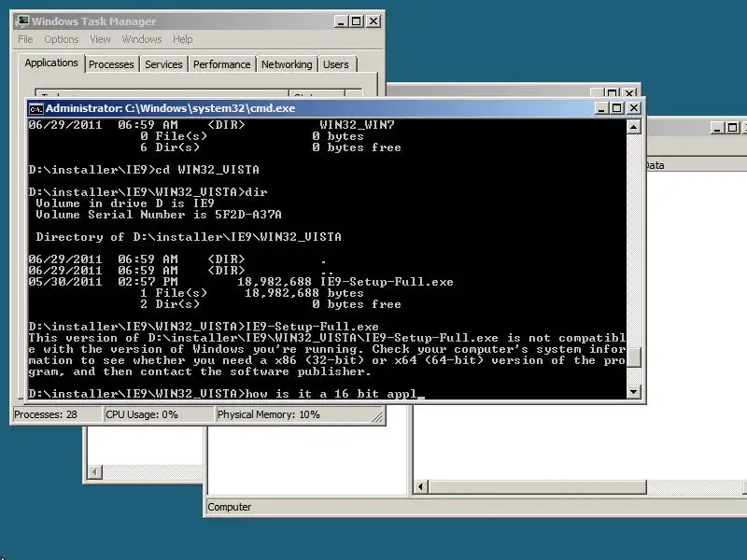This screenshot has width=747, height=560.
Task: Close the Windows Task Manager window
Action: coord(373,21)
